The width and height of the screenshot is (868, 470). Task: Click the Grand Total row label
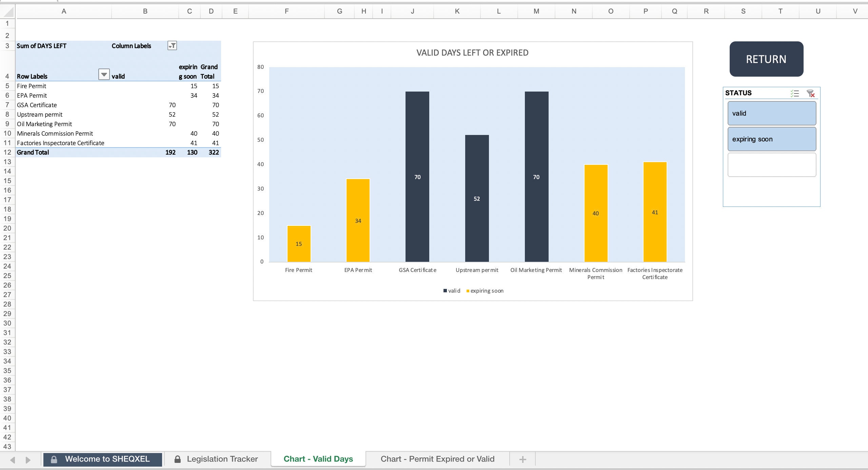pyautogui.click(x=32, y=152)
